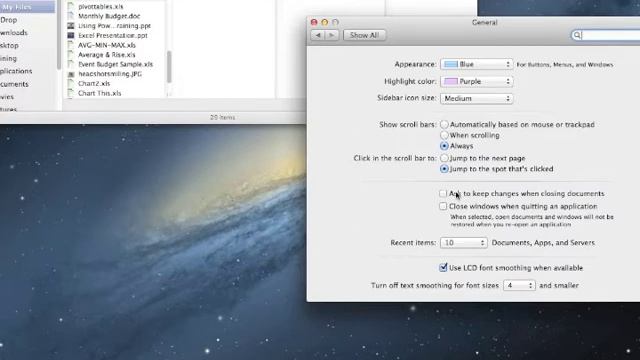The image size is (640, 360).
Task: Click the Excel Presentation.ppt file icon
Action: pos(71,36)
